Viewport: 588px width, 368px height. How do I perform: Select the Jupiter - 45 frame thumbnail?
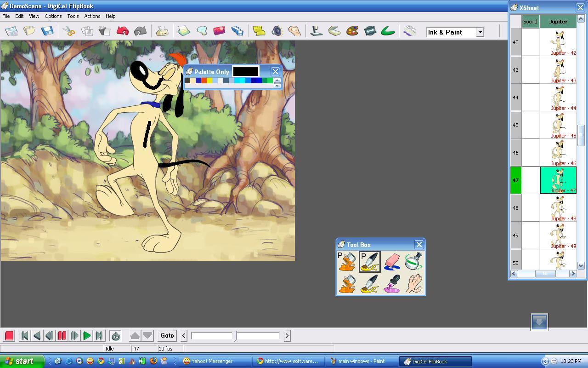(558, 125)
